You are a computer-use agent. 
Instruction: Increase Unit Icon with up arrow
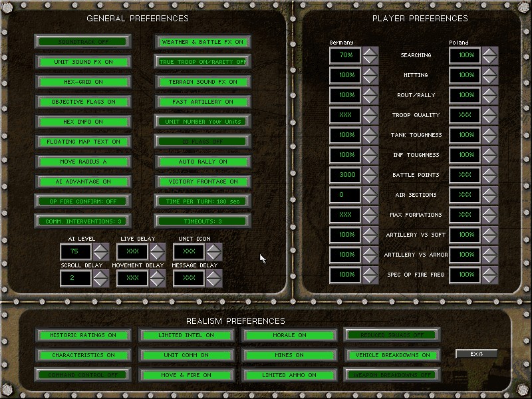214,247
